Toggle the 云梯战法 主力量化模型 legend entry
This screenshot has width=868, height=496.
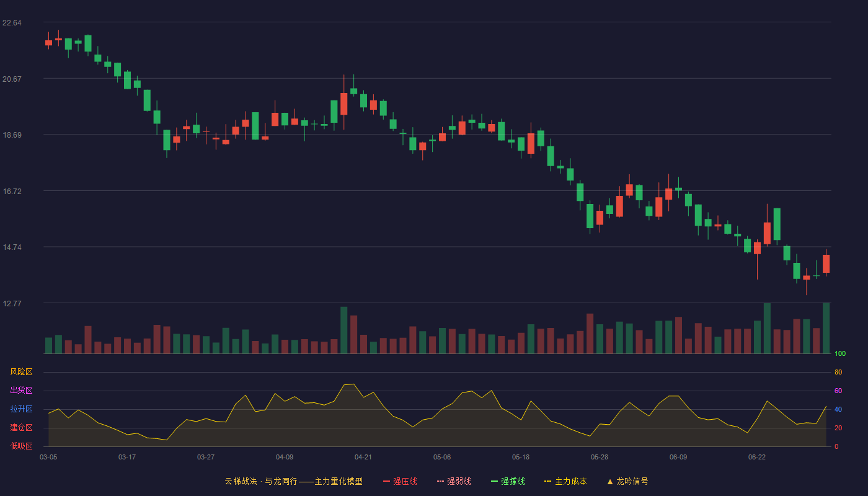pyautogui.click(x=293, y=481)
